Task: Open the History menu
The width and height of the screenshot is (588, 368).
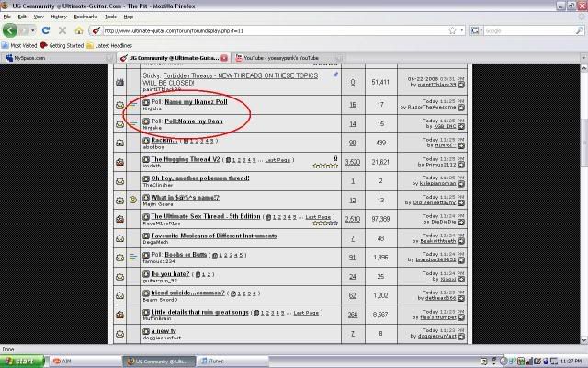Action: [59, 17]
